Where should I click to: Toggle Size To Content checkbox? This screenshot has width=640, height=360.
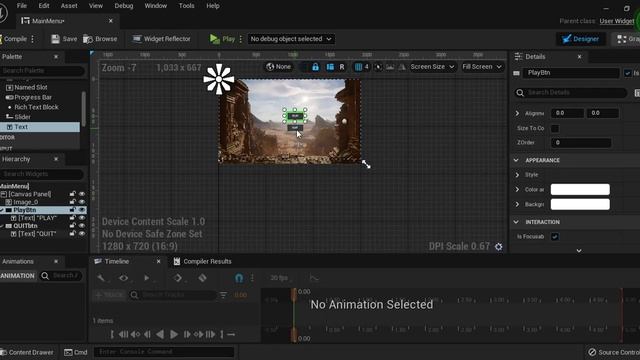555,128
